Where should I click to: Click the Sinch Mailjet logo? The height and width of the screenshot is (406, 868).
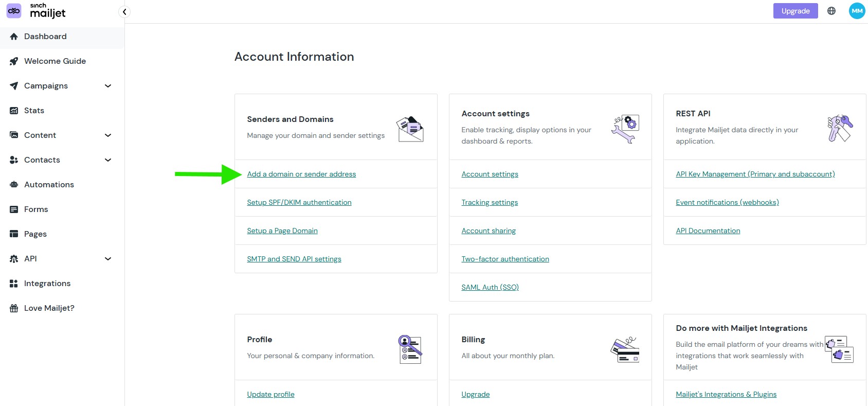[37, 11]
